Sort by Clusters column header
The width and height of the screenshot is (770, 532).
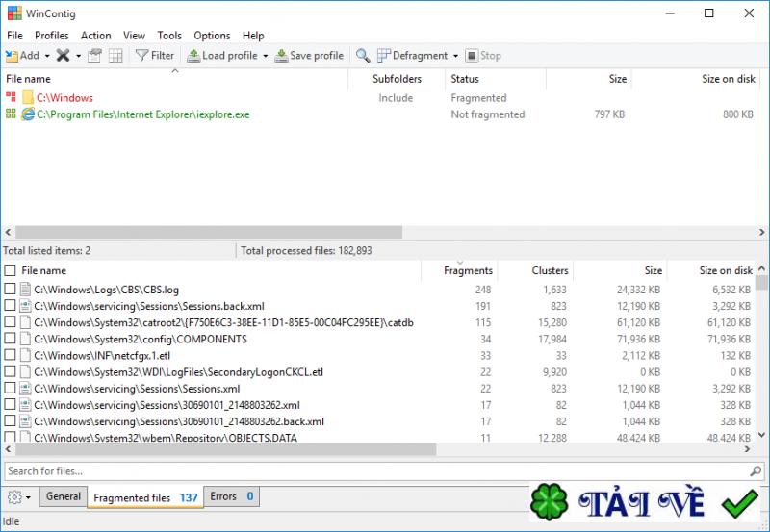click(x=535, y=271)
